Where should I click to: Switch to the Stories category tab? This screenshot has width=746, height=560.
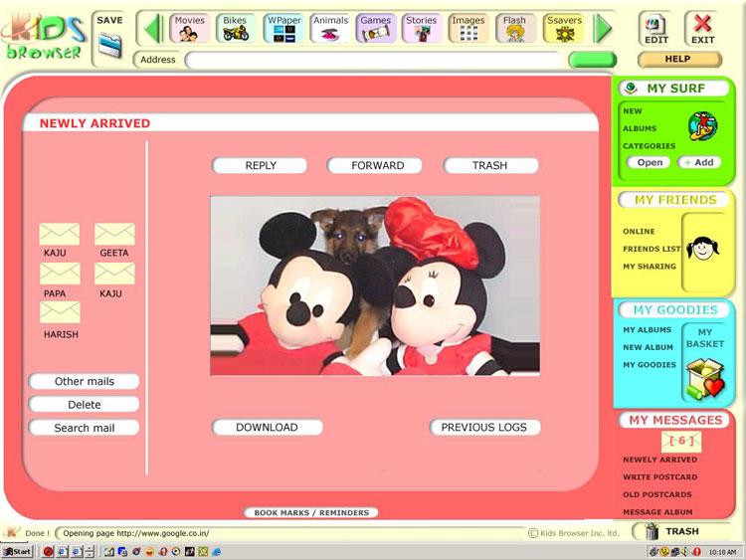[422, 28]
